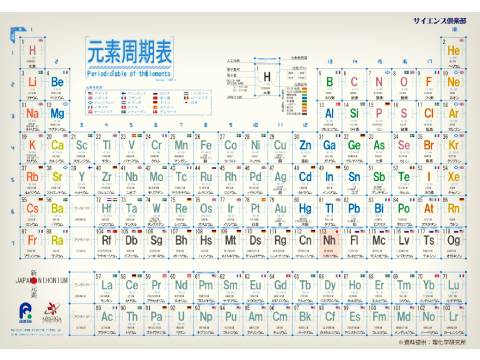The image size is (480, 360).
Task: Select the Seaborgium Sg cell
Action: [x=156, y=243]
